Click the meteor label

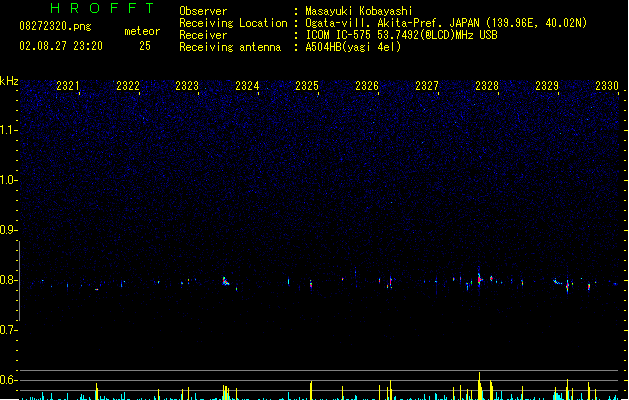point(142,31)
